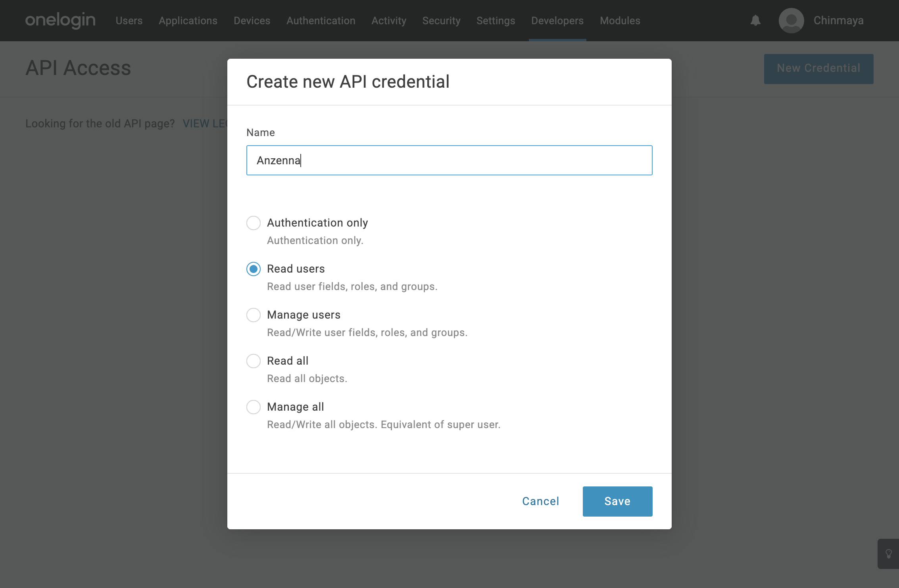899x588 pixels.
Task: Click the New Credential button
Action: [818, 69]
